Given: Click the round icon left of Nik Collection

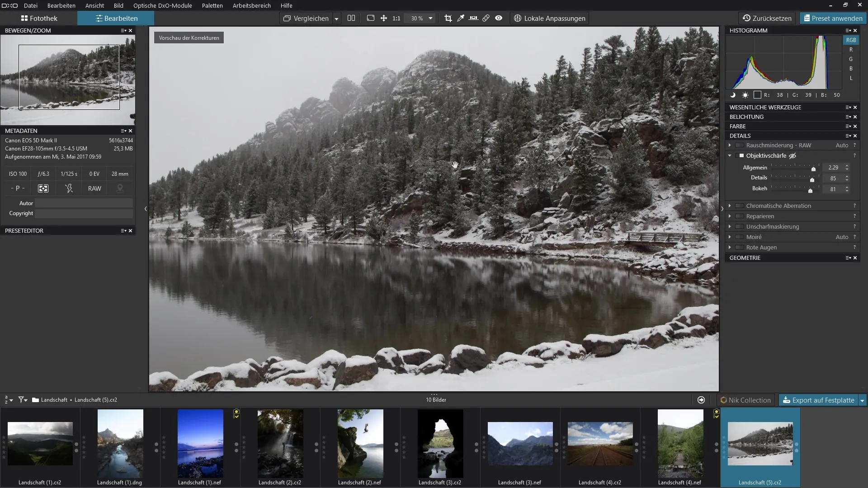Looking at the screenshot, I should coord(701,400).
